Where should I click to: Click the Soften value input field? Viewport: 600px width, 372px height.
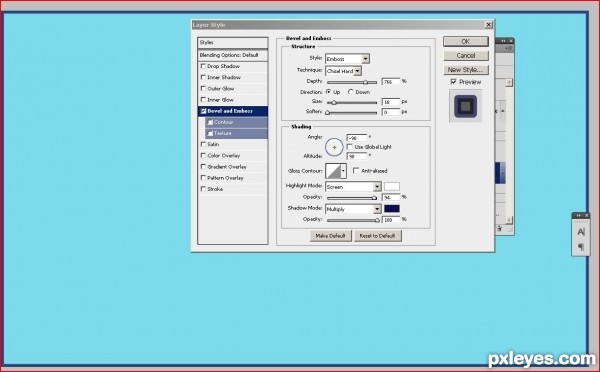(391, 112)
